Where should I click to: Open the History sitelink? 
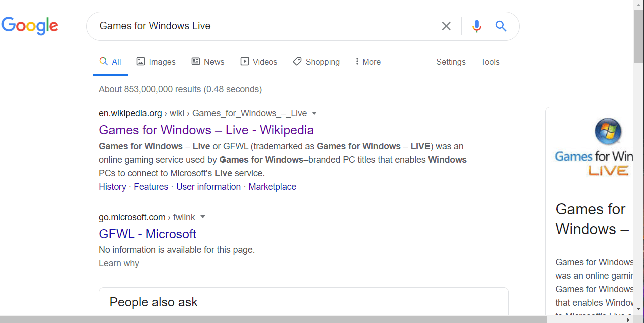[112, 187]
